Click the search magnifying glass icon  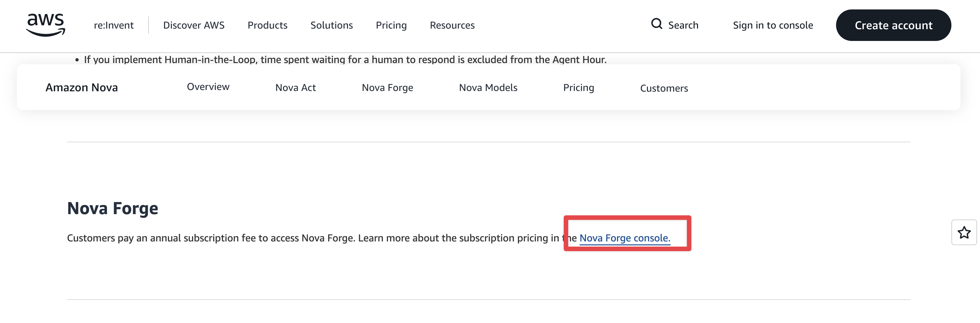coord(656,24)
